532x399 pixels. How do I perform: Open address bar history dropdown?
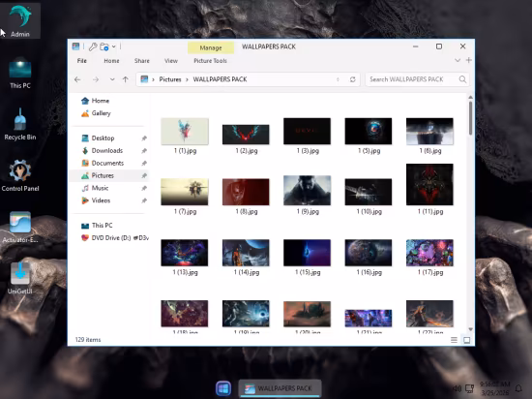338,79
